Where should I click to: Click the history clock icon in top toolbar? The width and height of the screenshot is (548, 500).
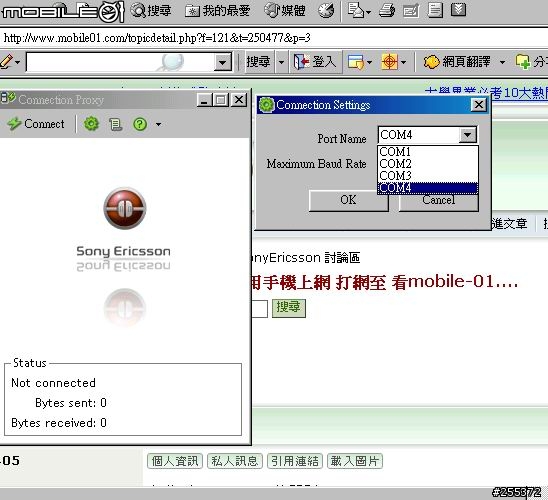point(326,10)
